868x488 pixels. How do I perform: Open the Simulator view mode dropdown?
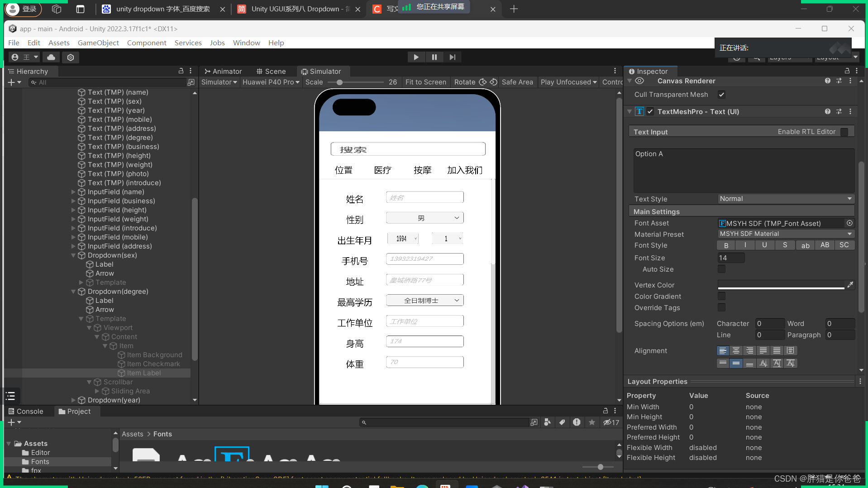[219, 82]
